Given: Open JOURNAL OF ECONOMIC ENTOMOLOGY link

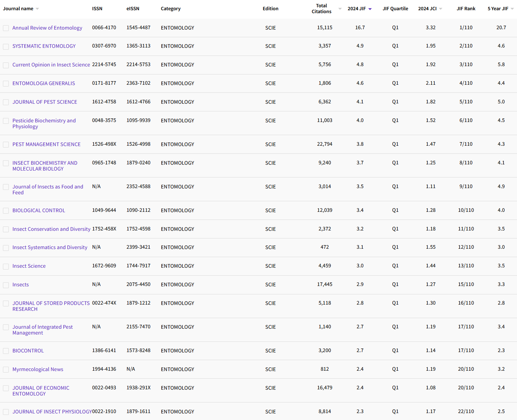Looking at the screenshot, I should click(x=41, y=391).
